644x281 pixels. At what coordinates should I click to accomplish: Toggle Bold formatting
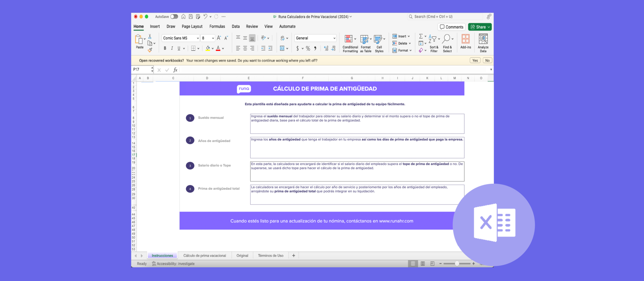tap(165, 48)
